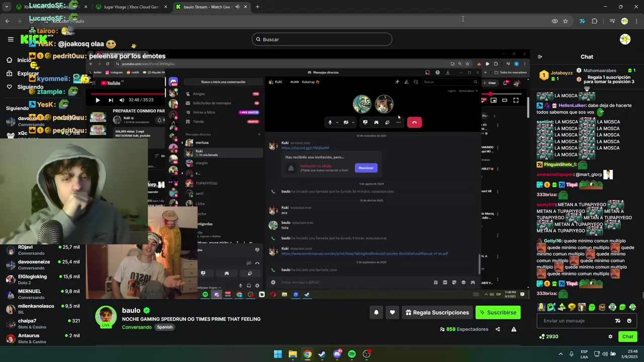Follow baulo with the heart button

392,312
